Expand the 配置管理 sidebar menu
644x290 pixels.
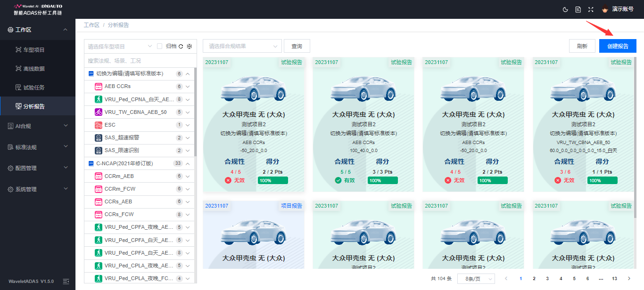(x=38, y=168)
